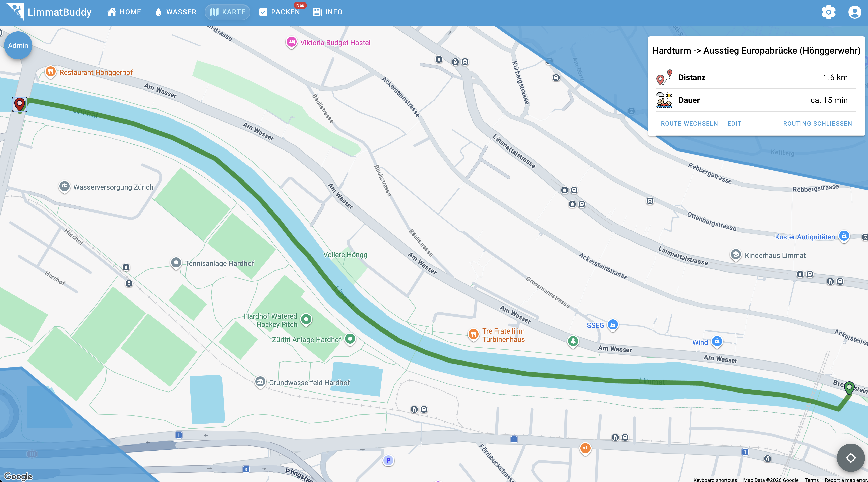Click the ca. 15 min duration value

[829, 100]
